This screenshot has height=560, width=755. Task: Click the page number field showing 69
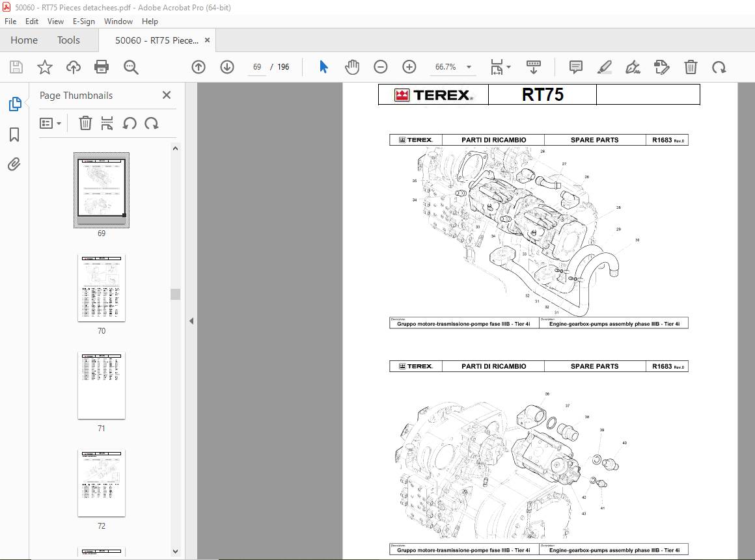(257, 67)
